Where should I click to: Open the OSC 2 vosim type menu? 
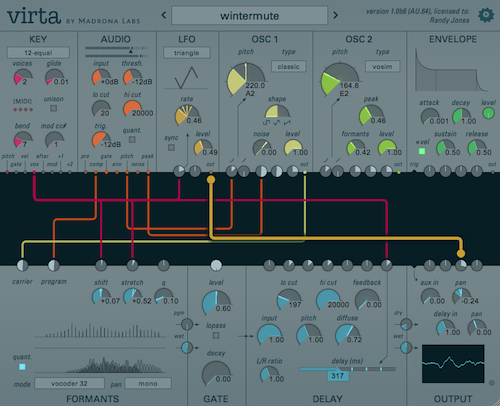click(382, 66)
